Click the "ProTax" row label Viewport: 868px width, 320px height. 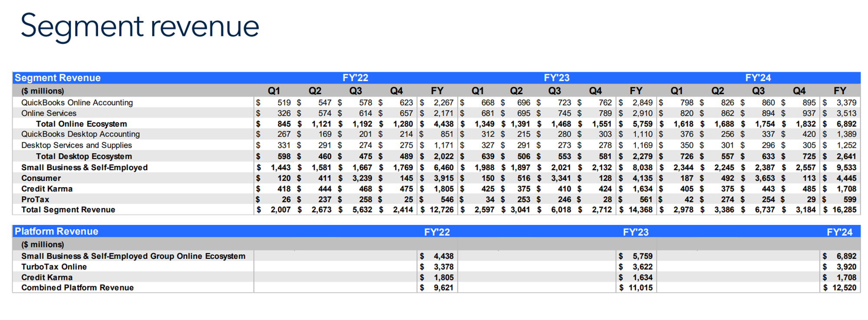pos(35,199)
